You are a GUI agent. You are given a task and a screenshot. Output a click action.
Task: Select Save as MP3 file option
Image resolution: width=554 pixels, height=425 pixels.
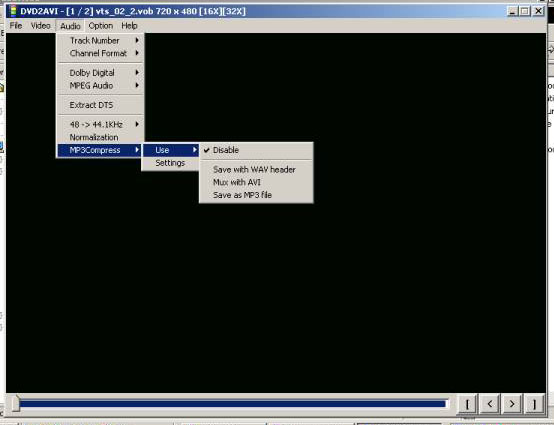(x=256, y=195)
